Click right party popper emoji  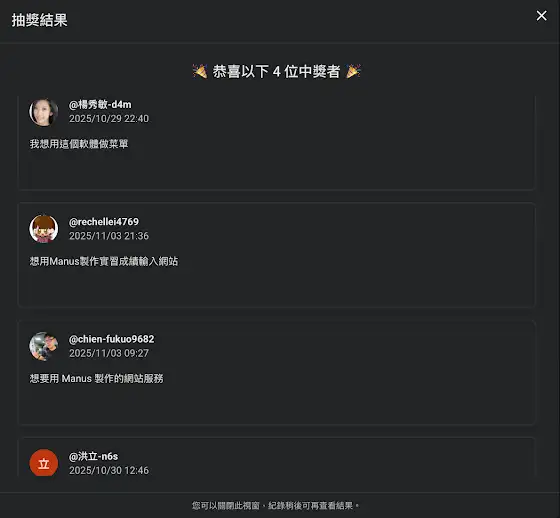[354, 71]
